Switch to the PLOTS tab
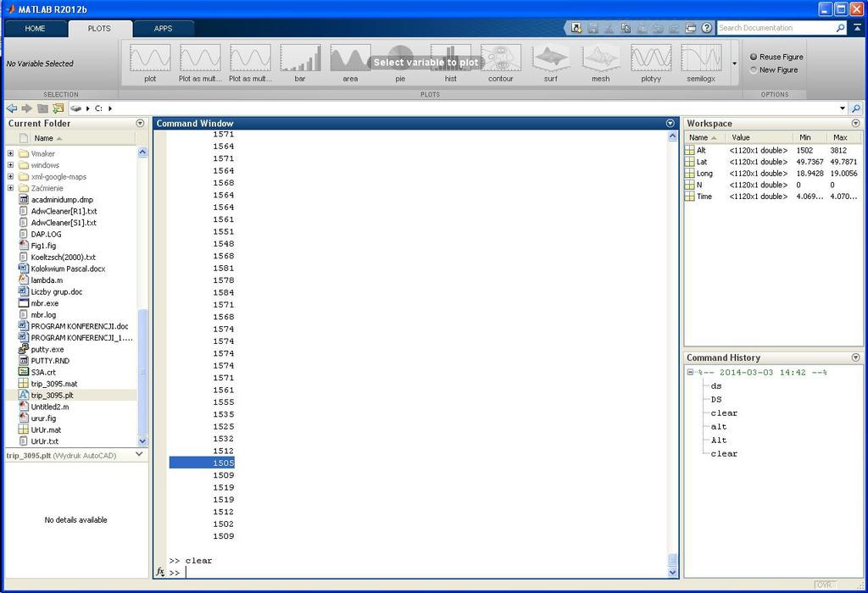 [99, 28]
